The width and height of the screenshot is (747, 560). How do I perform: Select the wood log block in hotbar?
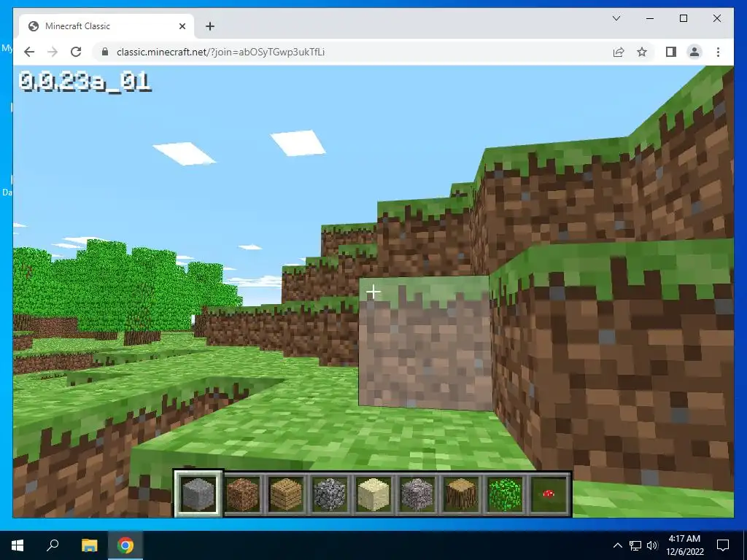coord(461,494)
